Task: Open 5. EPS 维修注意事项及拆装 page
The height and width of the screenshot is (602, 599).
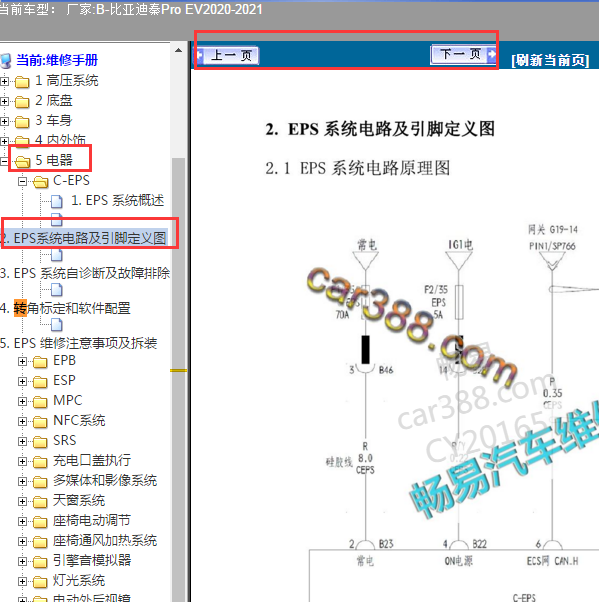Action: point(78,343)
